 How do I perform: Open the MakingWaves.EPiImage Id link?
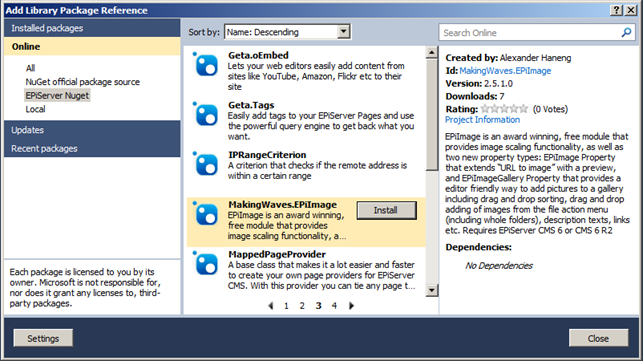[505, 71]
